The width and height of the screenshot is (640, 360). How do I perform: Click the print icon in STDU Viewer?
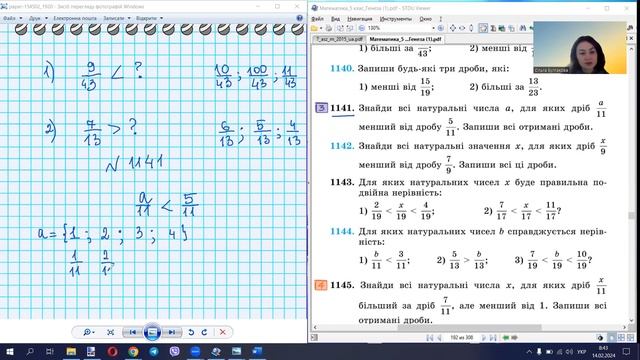329,28
